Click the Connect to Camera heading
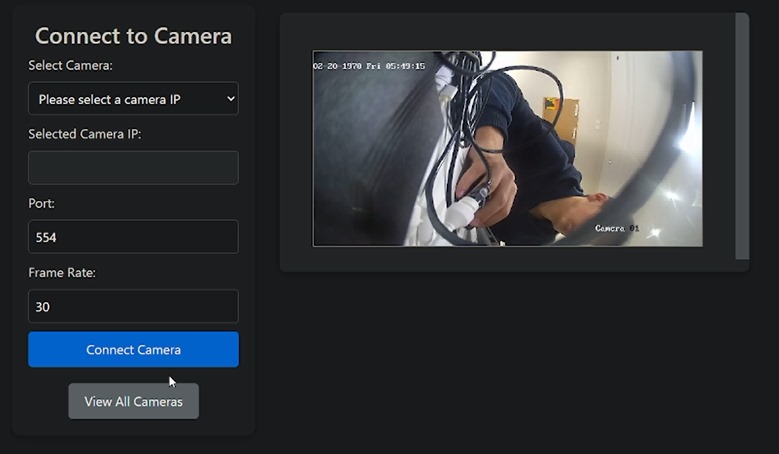This screenshot has width=779, height=454. coord(133,36)
